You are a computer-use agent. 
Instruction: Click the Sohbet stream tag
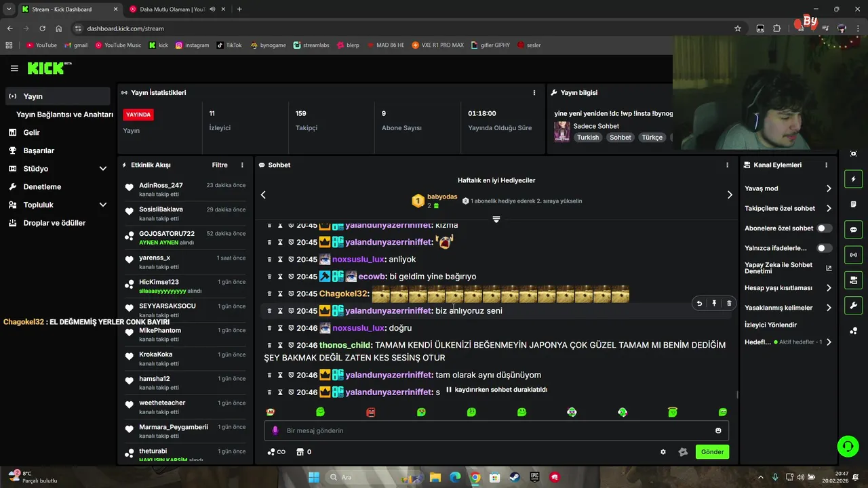click(620, 138)
